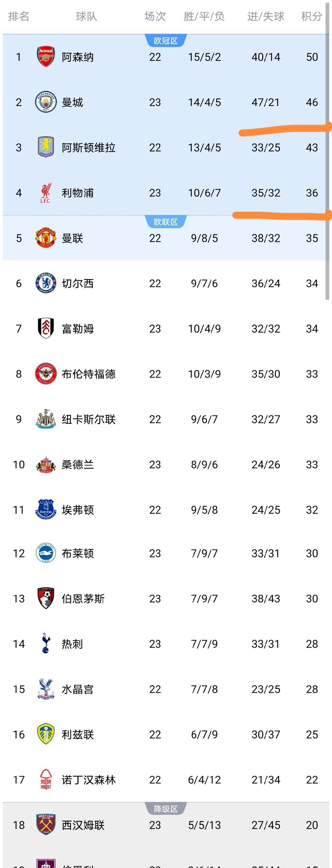Open team name 桑德兰
This screenshot has width=332, height=868.
(77, 464)
